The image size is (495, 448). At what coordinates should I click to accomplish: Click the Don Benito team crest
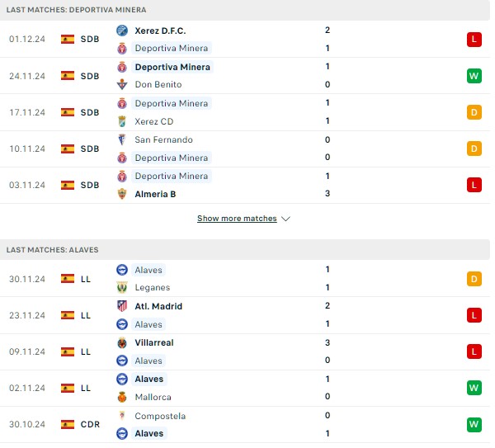coord(122,84)
